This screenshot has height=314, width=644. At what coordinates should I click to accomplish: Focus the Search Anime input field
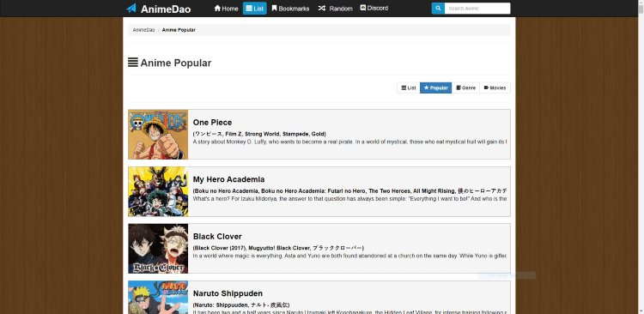[x=477, y=9]
